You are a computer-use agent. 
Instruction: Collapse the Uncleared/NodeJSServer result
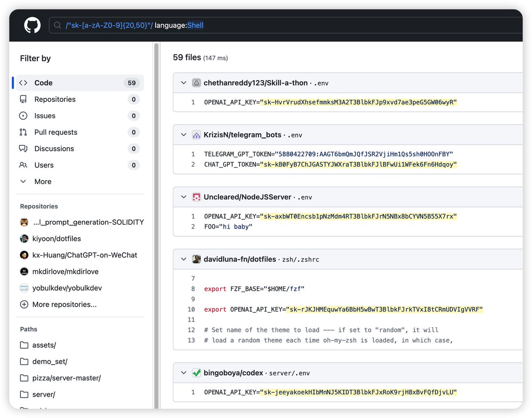[184, 197]
